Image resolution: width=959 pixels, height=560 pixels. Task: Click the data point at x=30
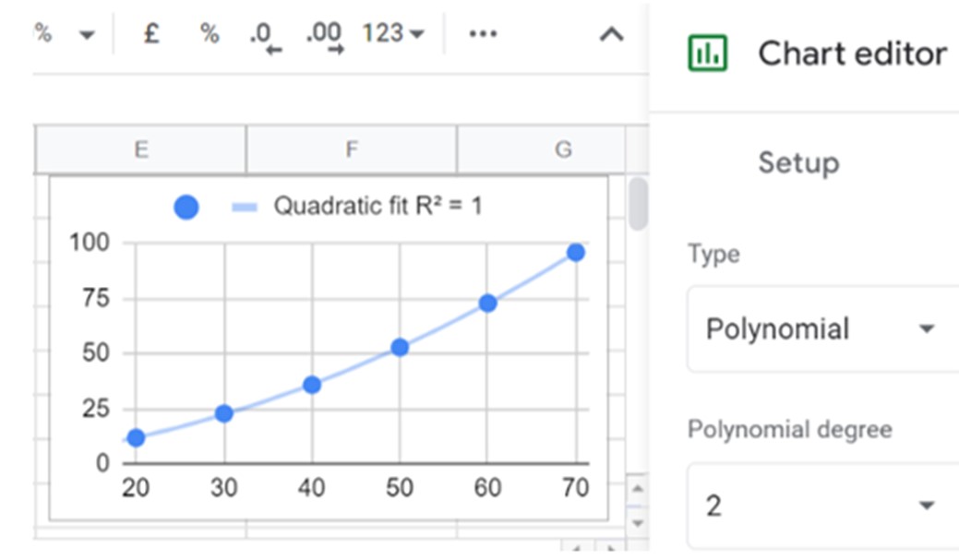(224, 414)
